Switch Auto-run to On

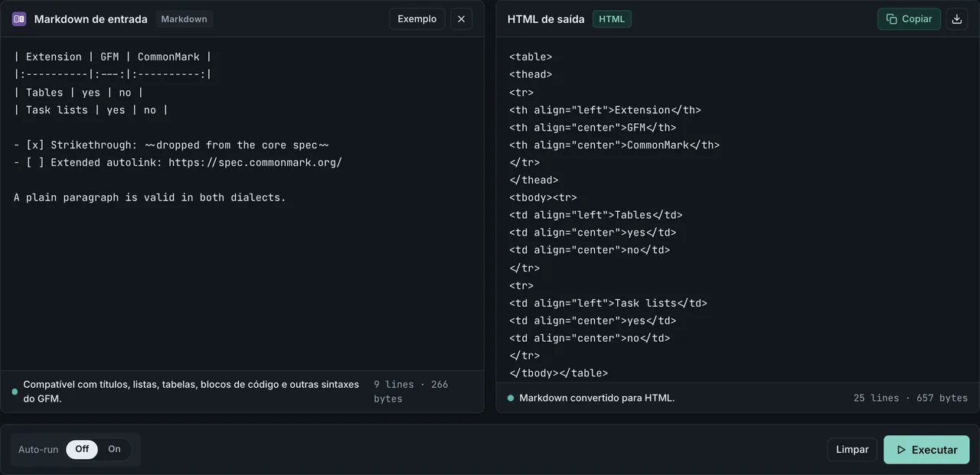point(114,449)
